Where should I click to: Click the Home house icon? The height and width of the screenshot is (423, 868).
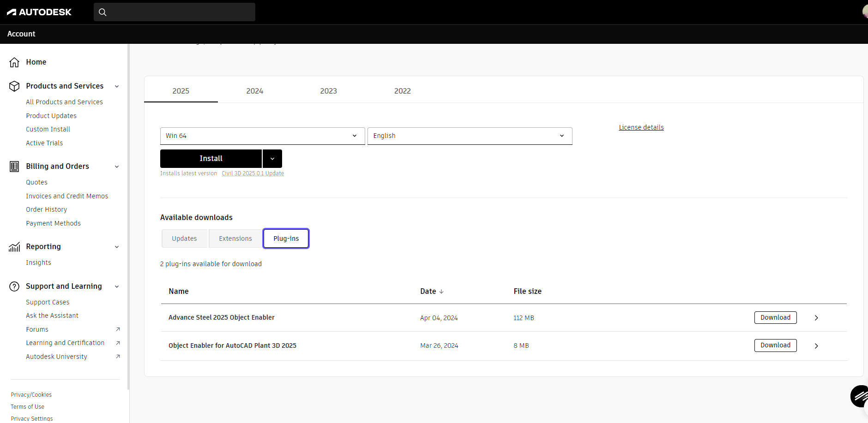pos(14,62)
